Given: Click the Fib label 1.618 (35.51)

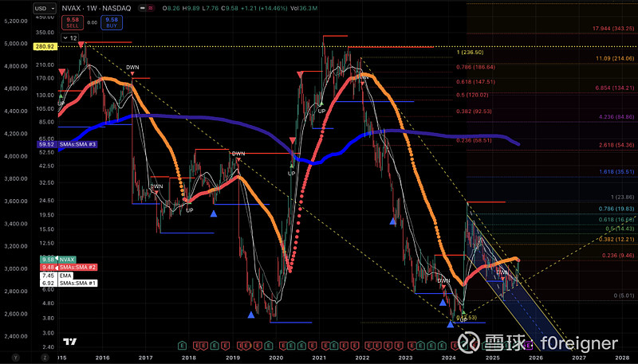Looking at the screenshot, I should [x=615, y=172].
